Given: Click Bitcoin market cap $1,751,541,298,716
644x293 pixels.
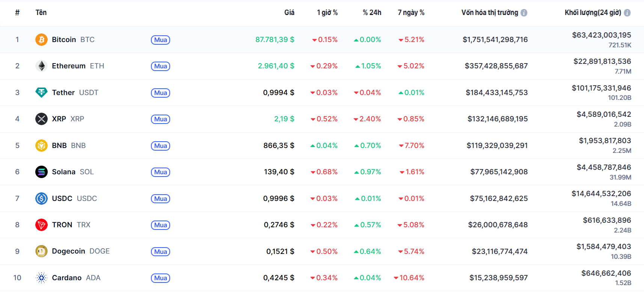Looking at the screenshot, I should coord(495,39).
